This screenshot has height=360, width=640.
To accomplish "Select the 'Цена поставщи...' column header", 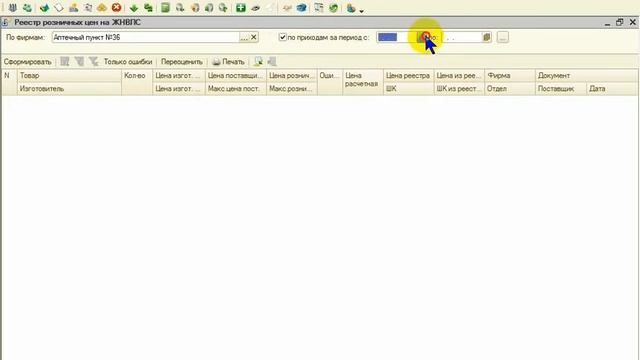I will coord(236,76).
